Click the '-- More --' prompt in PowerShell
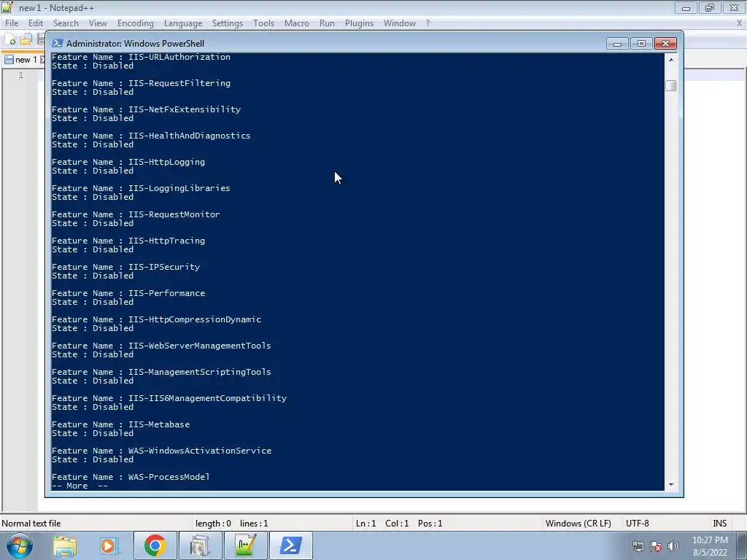 click(80, 486)
